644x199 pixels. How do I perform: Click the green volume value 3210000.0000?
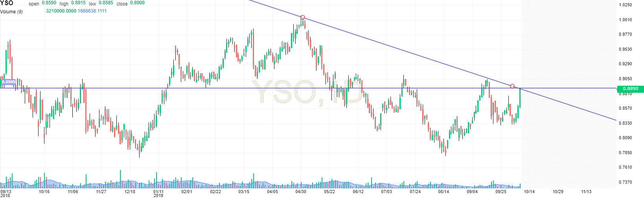point(61,11)
